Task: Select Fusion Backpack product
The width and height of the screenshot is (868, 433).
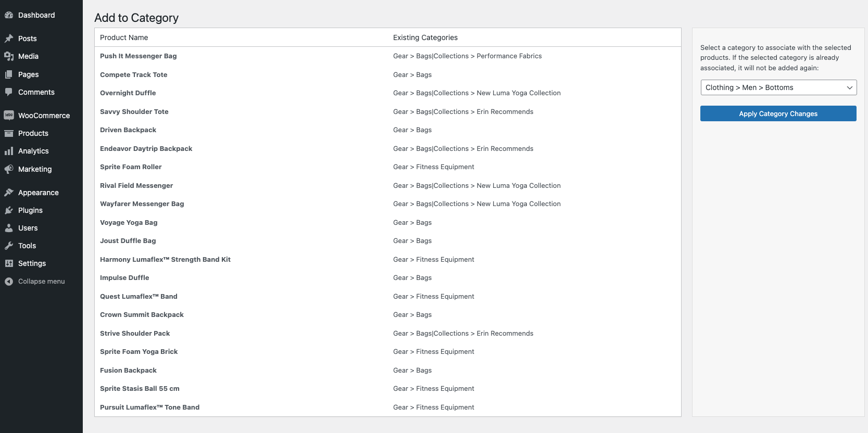Action: pos(128,371)
